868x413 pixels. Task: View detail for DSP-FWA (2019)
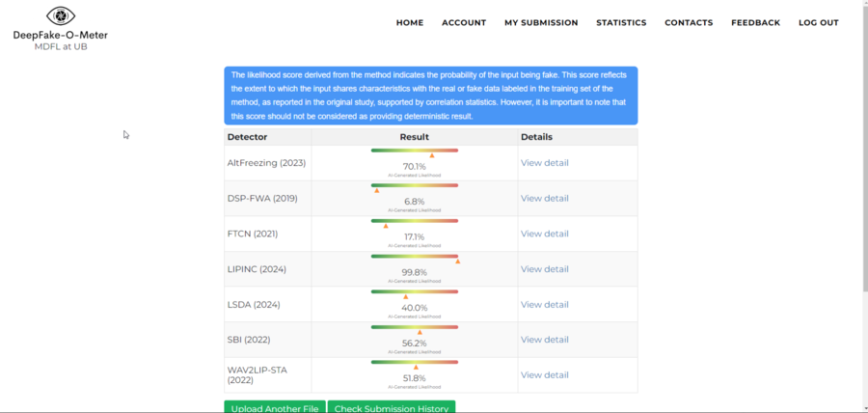coord(544,199)
